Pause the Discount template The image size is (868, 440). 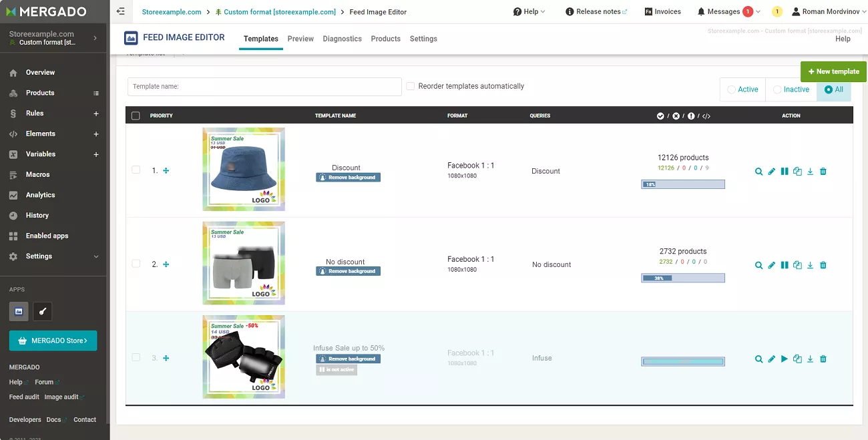tap(785, 172)
